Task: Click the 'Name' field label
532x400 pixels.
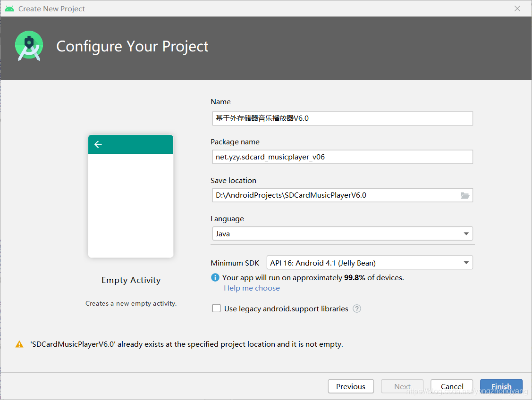Action: point(220,102)
